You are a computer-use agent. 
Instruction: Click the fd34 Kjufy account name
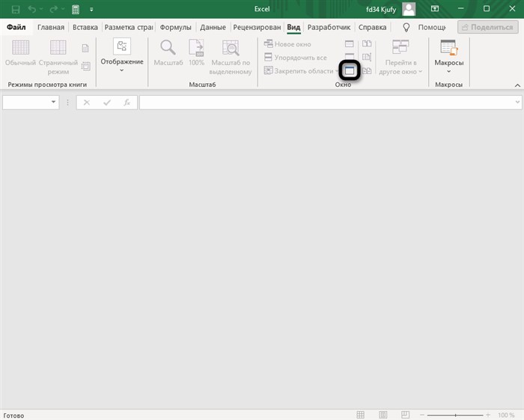point(381,9)
